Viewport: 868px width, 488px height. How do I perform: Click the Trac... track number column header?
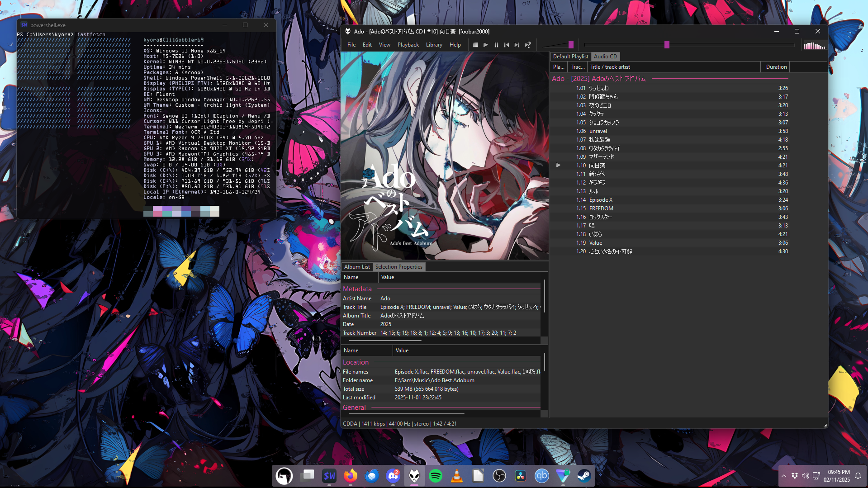(578, 67)
